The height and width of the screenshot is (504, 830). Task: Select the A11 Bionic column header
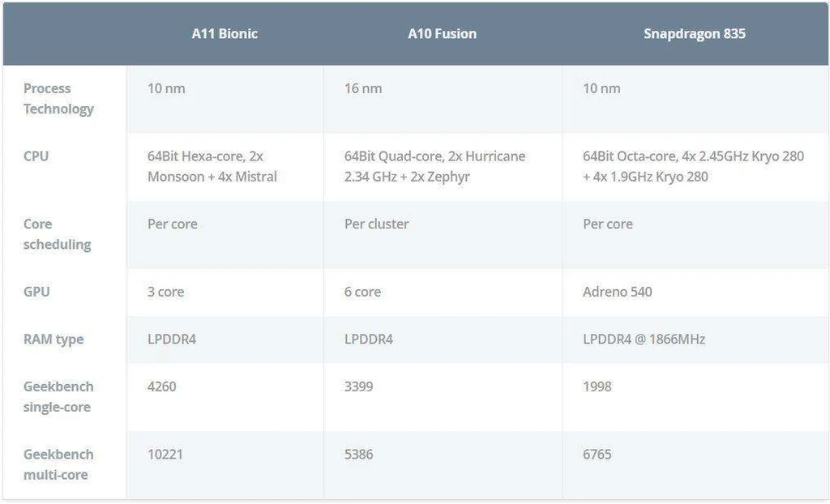point(225,34)
